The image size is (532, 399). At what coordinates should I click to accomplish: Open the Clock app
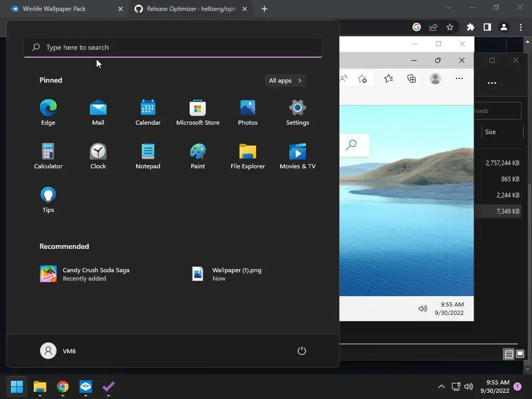(98, 156)
